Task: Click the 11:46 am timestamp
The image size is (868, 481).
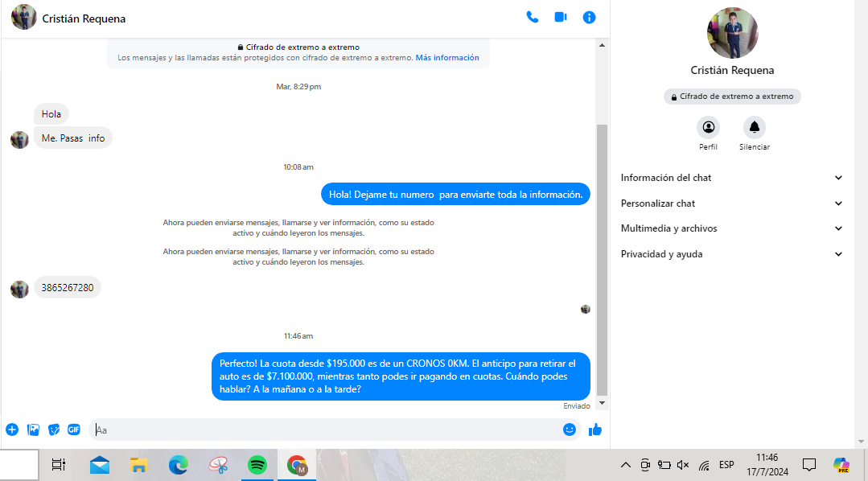Action: point(298,336)
